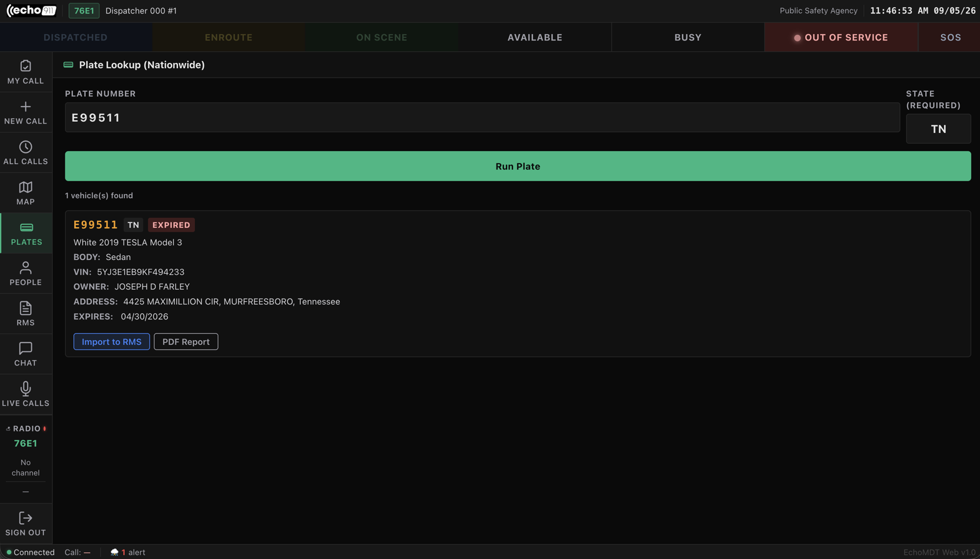Set status to Busy
This screenshot has height=559, width=980.
(x=688, y=37)
